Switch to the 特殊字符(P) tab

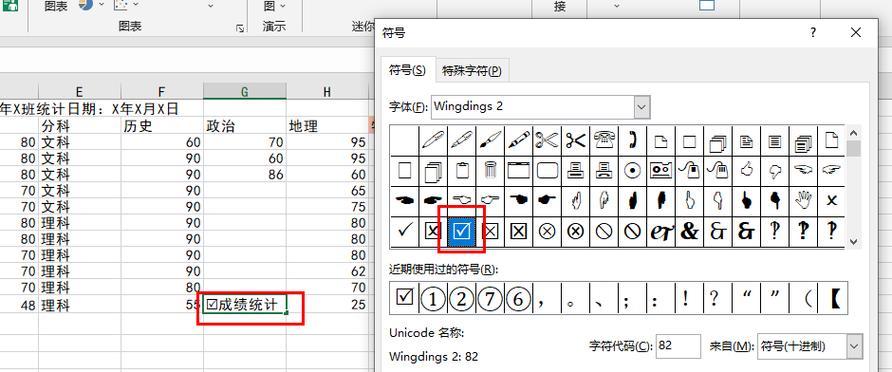pos(472,71)
